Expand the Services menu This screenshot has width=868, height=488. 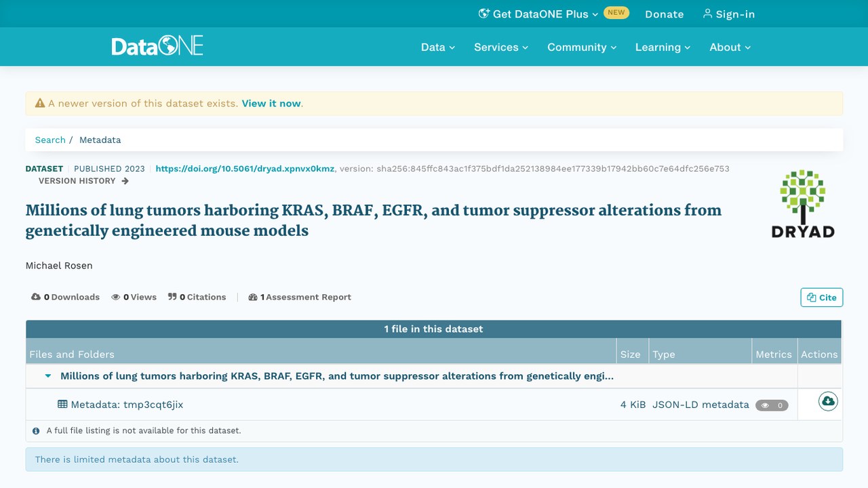501,47
